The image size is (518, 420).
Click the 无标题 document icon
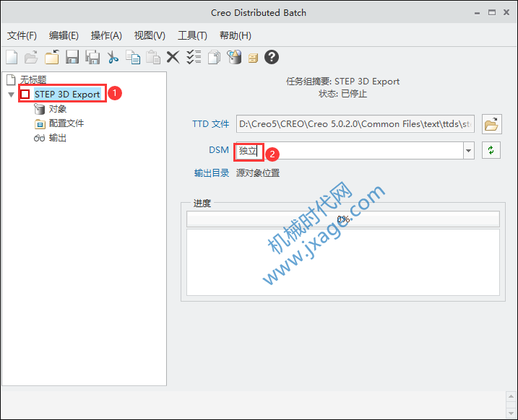coord(12,79)
